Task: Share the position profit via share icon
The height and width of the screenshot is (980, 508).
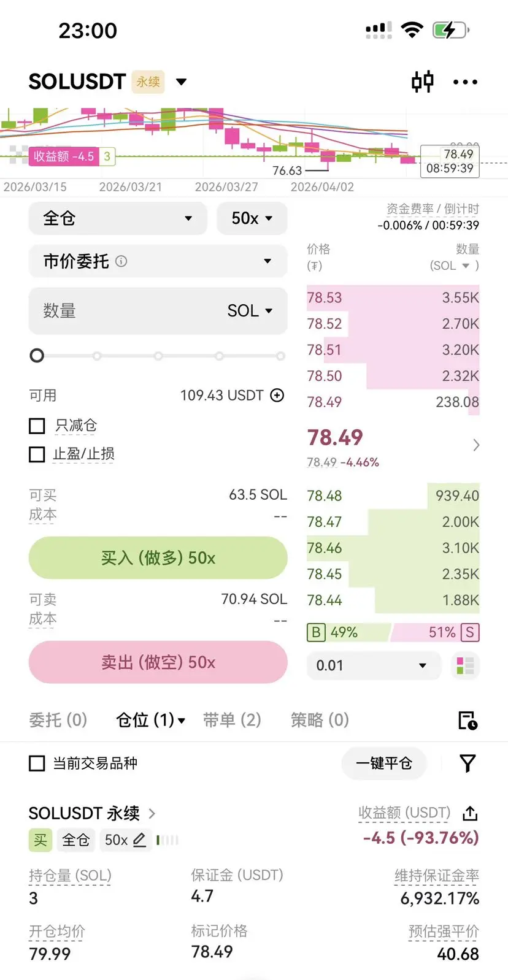Action: point(470,814)
